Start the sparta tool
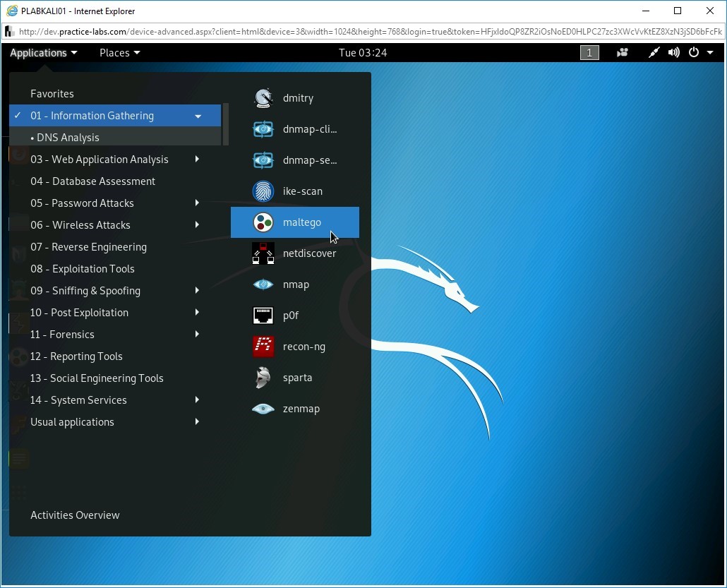Image resolution: width=727 pixels, height=588 pixels. (297, 378)
